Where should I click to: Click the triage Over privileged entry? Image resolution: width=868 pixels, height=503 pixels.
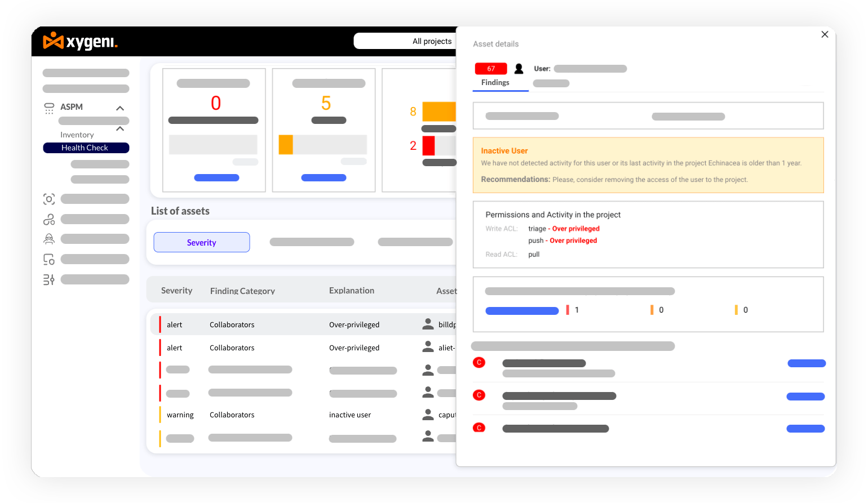click(564, 229)
